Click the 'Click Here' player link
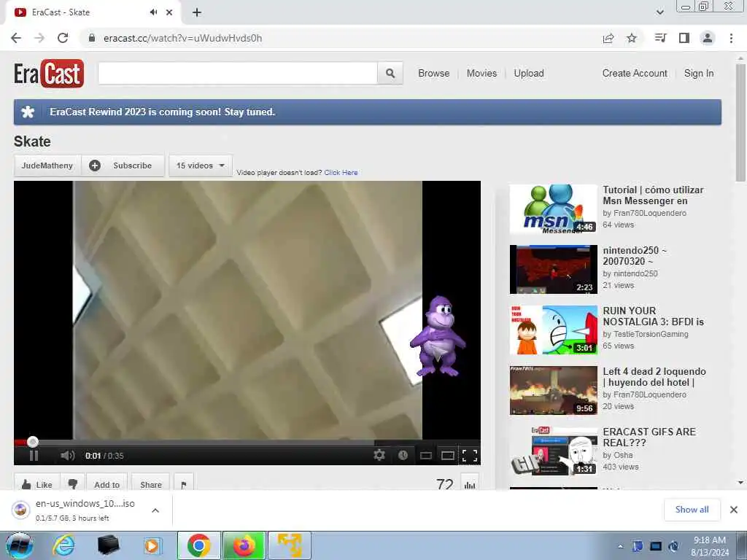Screen dimensions: 747x560 341,172
